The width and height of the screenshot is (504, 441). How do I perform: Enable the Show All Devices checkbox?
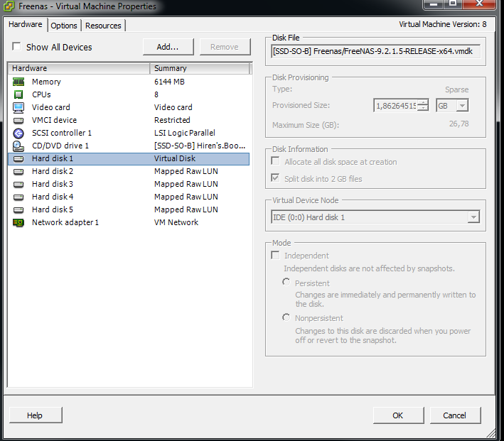[16, 48]
